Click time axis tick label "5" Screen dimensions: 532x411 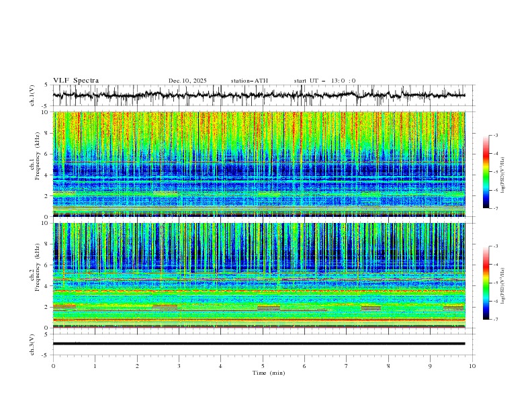(x=263, y=366)
